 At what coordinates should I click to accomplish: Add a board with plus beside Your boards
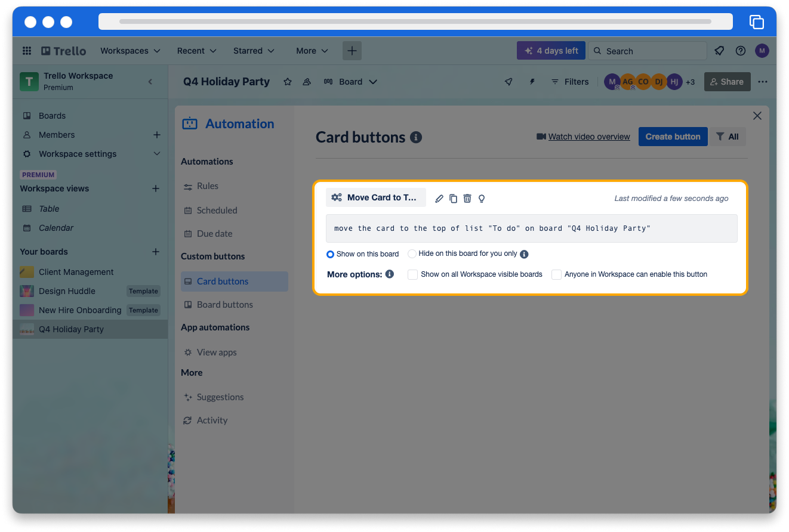click(x=156, y=252)
